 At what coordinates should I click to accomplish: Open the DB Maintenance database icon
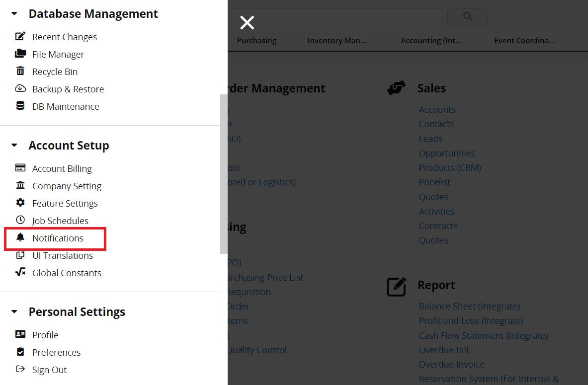point(20,106)
